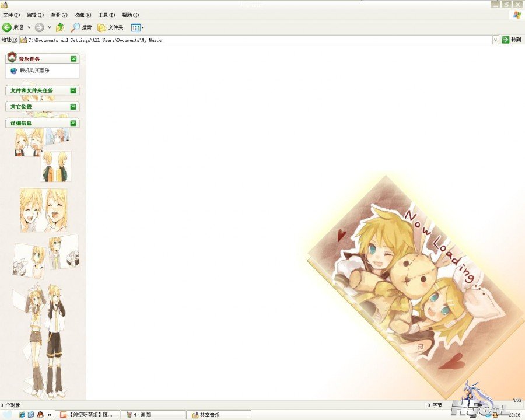525x420 pixels.
Task: Minimize the explorer window
Action: point(495,4)
